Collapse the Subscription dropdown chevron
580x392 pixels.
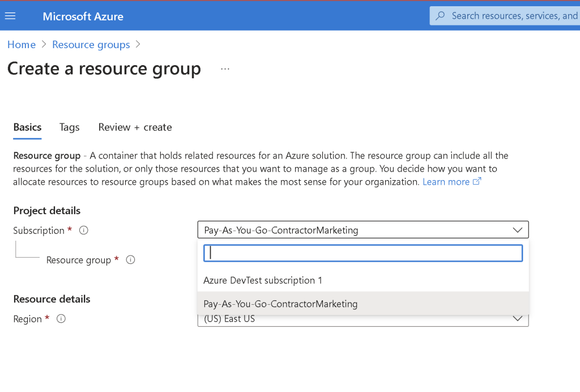point(518,230)
